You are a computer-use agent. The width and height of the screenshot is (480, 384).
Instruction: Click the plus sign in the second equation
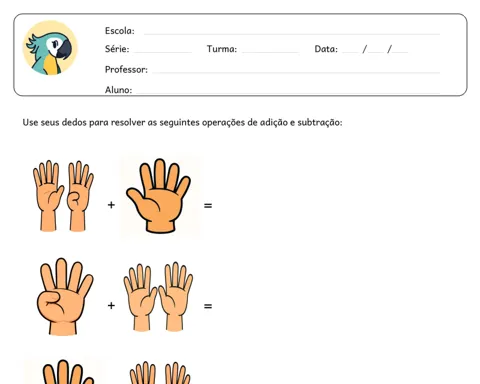(111, 305)
